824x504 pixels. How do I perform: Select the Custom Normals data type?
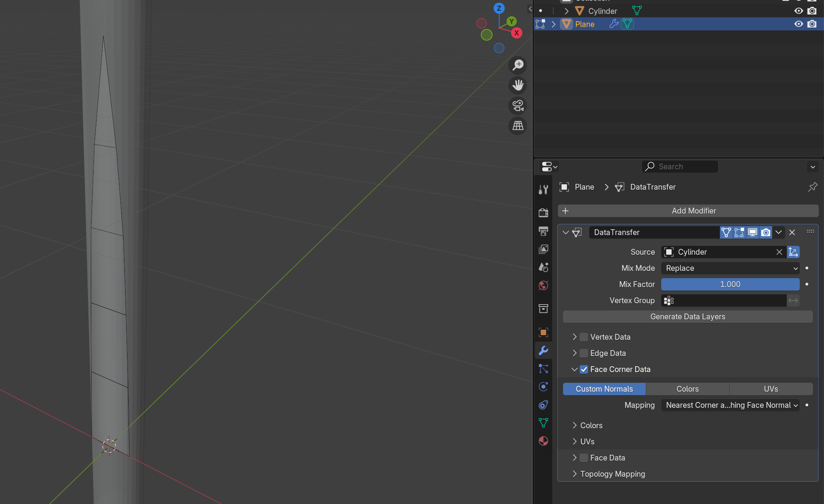(x=604, y=389)
